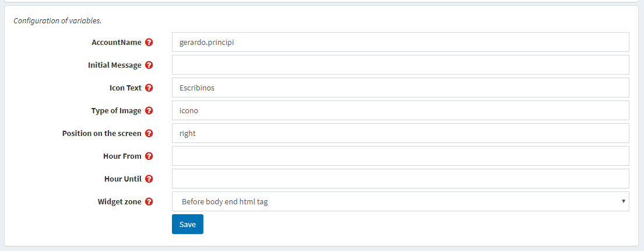Click the Widget zone label

click(x=119, y=201)
